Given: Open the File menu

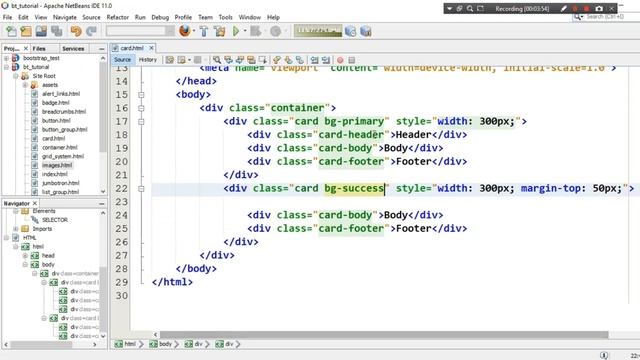Looking at the screenshot, I should coord(7,17).
